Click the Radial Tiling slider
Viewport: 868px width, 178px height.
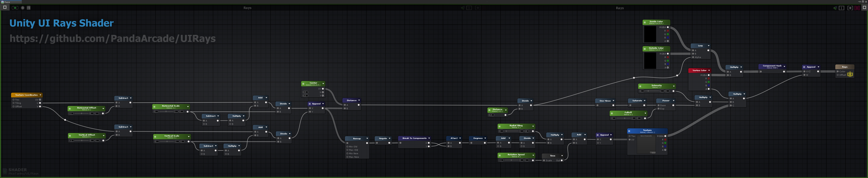(x=512, y=131)
